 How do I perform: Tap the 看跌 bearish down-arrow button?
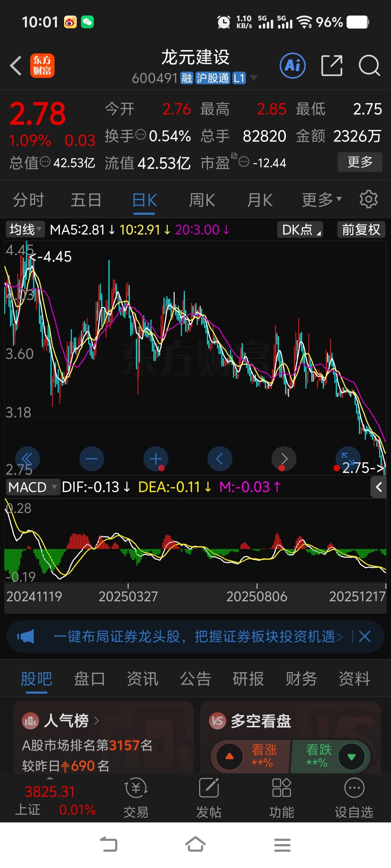[x=351, y=756]
